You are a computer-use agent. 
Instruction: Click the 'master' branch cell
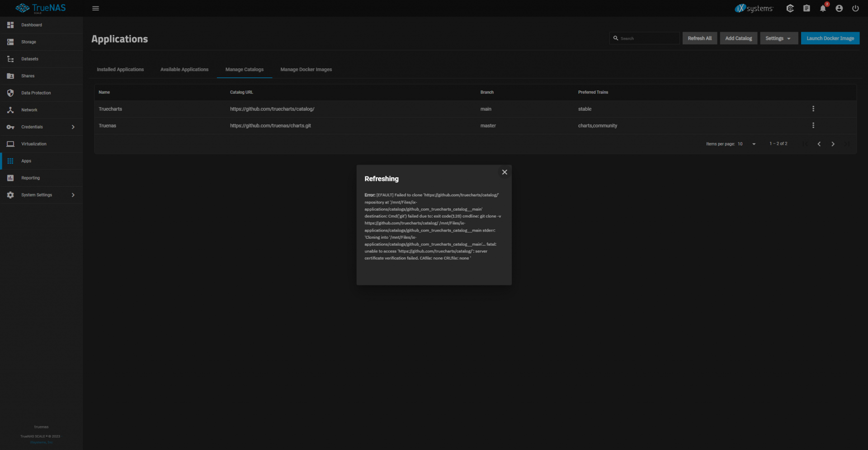[x=488, y=126]
